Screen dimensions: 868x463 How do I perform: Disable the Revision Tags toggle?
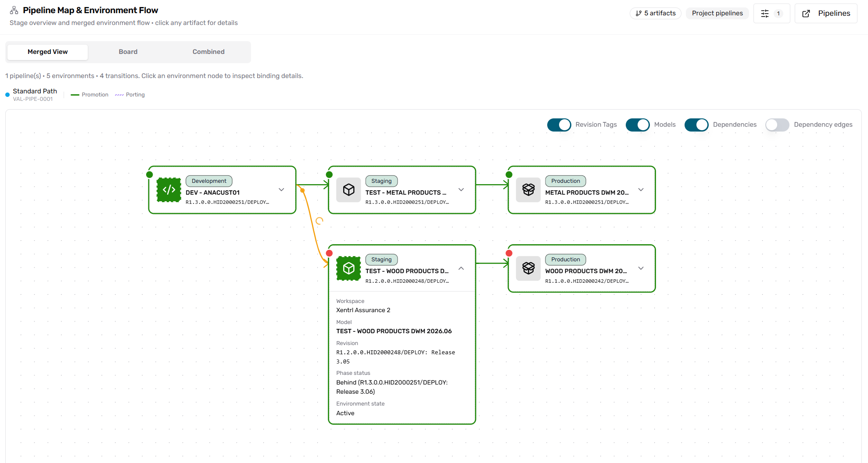point(559,125)
